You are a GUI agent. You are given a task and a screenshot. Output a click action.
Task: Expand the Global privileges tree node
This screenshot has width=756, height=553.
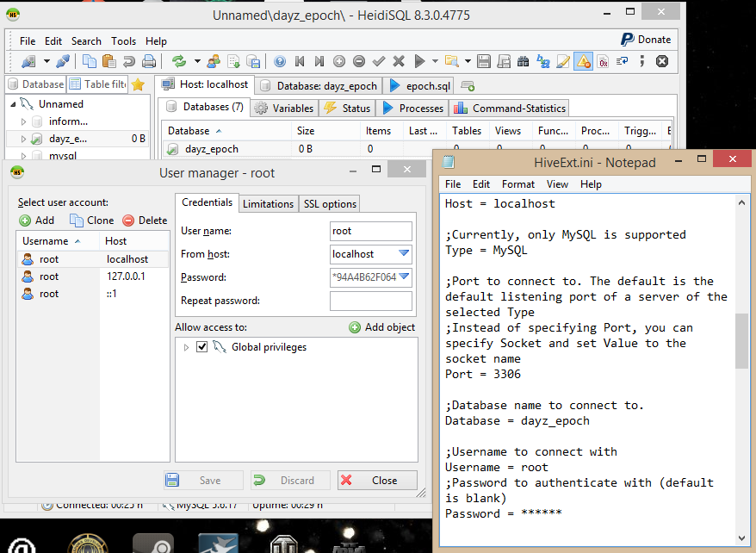[186, 347]
